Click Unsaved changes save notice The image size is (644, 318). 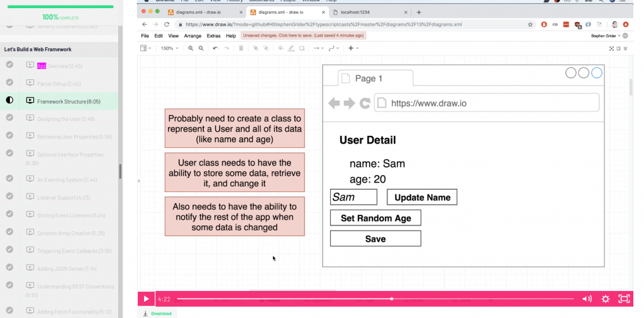[x=303, y=36]
